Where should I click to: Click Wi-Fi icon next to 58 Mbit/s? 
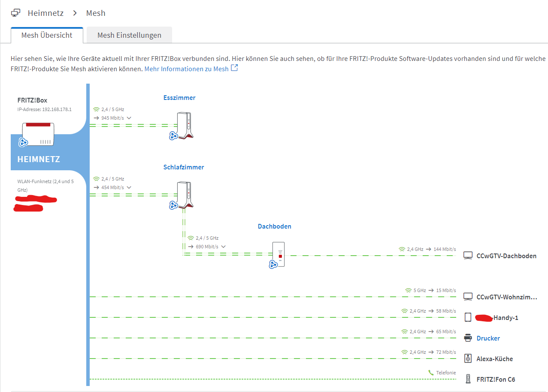pos(404,311)
